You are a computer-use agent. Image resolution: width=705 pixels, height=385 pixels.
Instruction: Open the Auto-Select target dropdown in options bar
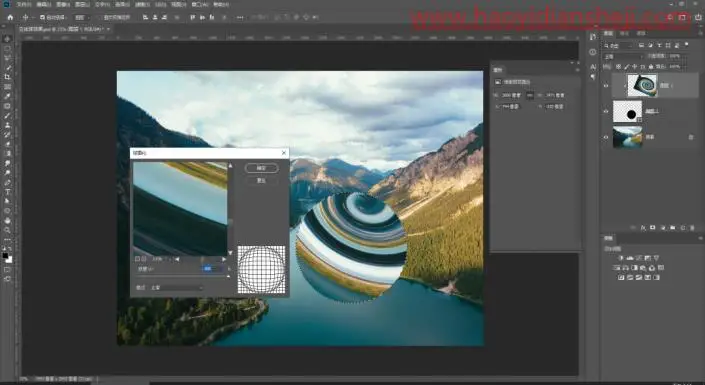click(x=82, y=17)
